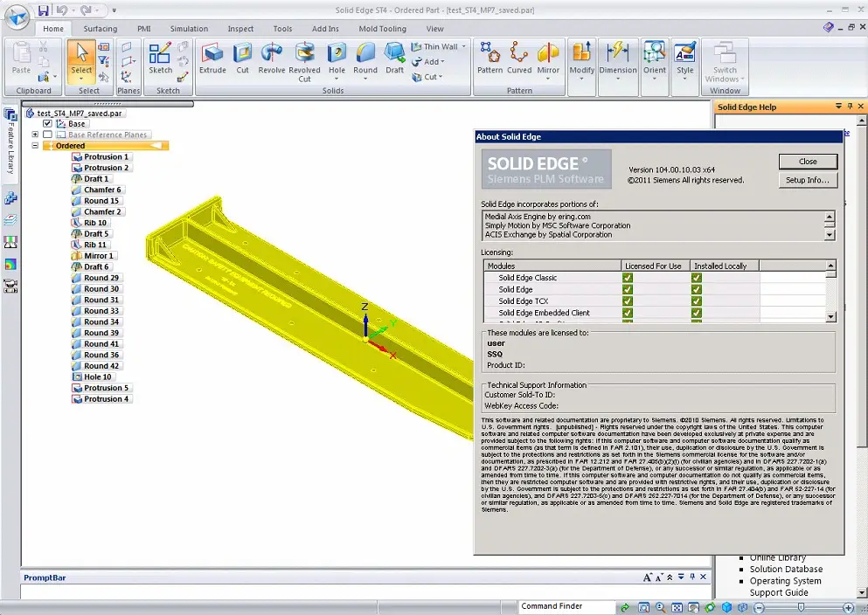The width and height of the screenshot is (868, 615).
Task: Click the Solid Edge application button
Action: coord(17,16)
